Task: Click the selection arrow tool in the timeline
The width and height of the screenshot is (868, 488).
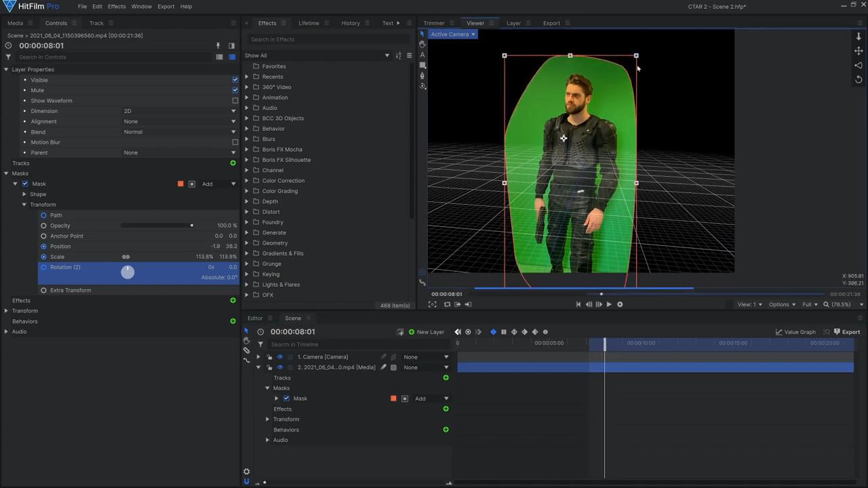Action: point(246,331)
